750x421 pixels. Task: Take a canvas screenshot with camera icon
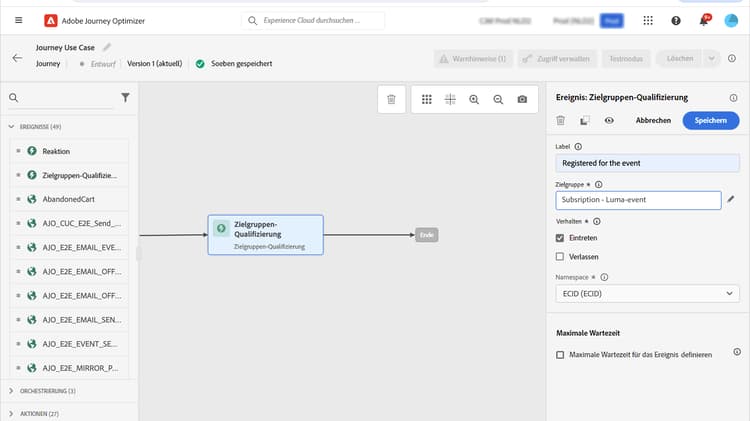[x=522, y=99]
